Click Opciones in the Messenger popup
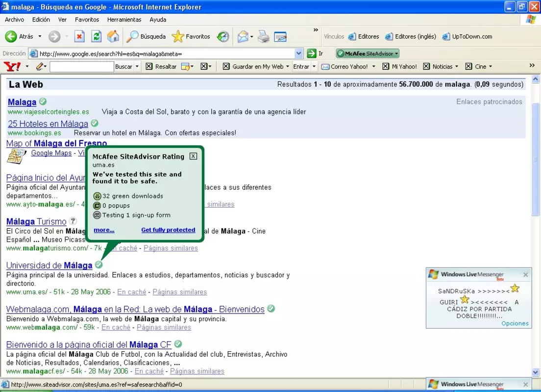 [x=515, y=323]
